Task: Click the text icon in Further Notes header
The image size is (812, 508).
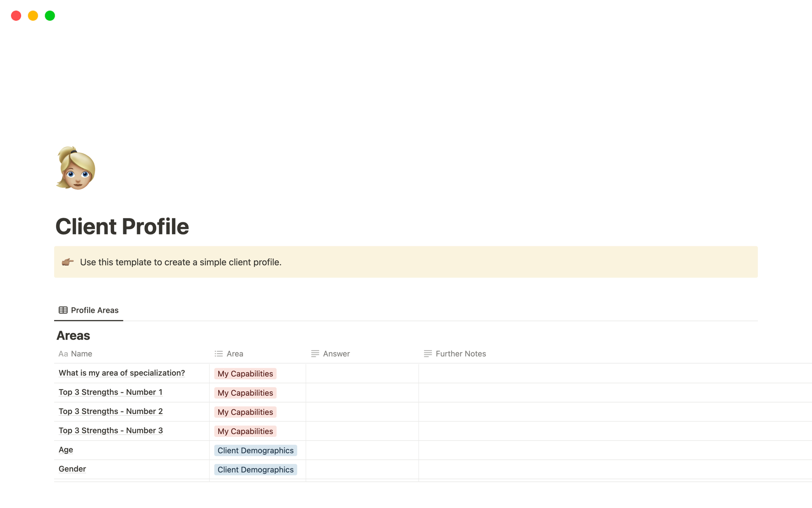Action: [428, 354]
